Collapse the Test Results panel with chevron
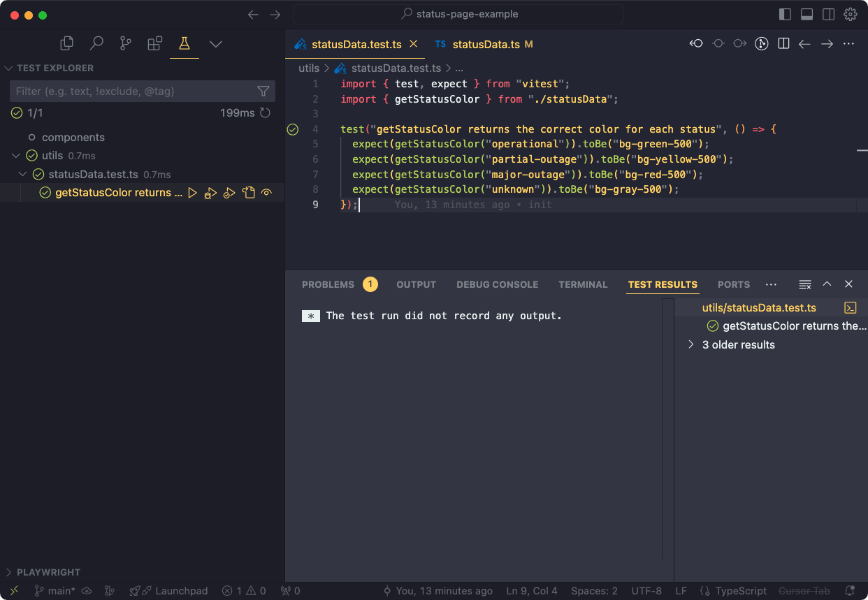Image resolution: width=868 pixels, height=600 pixels. coord(827,284)
